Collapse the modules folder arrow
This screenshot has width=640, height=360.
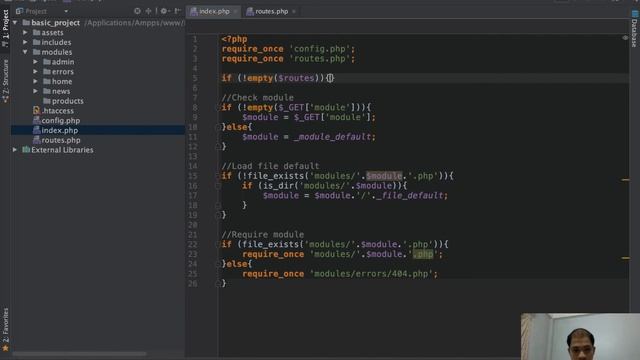[25, 52]
